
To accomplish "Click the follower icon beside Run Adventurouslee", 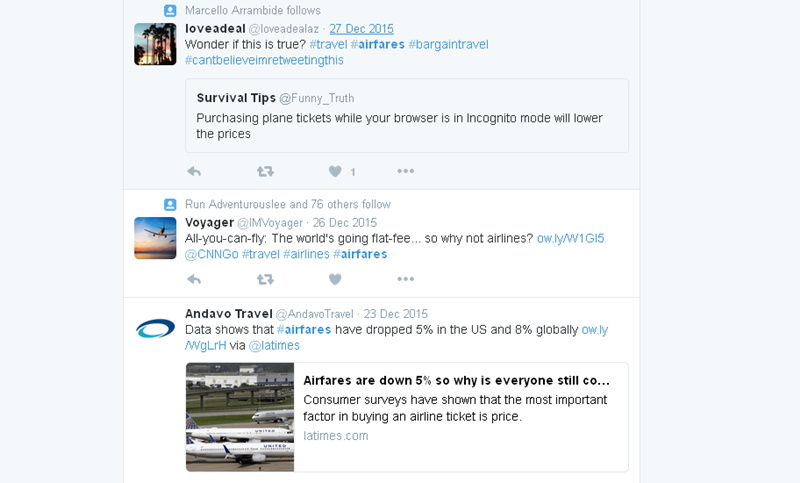I will [x=170, y=205].
